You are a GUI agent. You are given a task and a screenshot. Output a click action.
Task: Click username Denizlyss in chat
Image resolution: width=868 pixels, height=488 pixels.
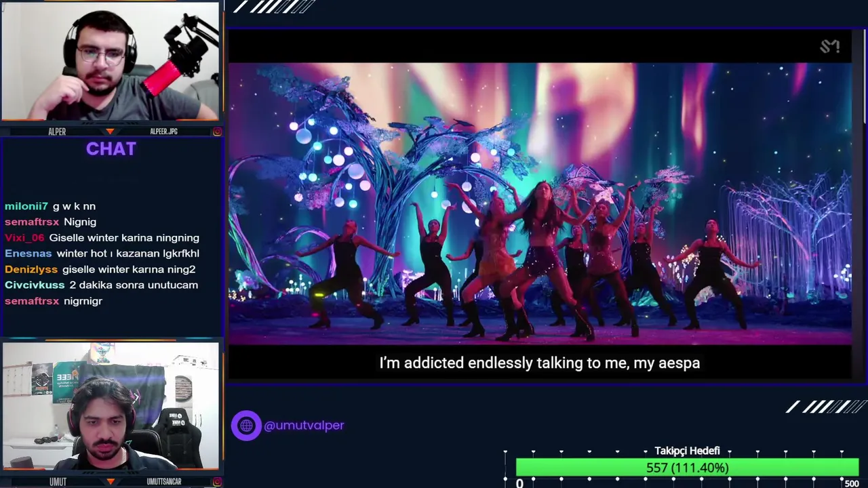coord(31,269)
